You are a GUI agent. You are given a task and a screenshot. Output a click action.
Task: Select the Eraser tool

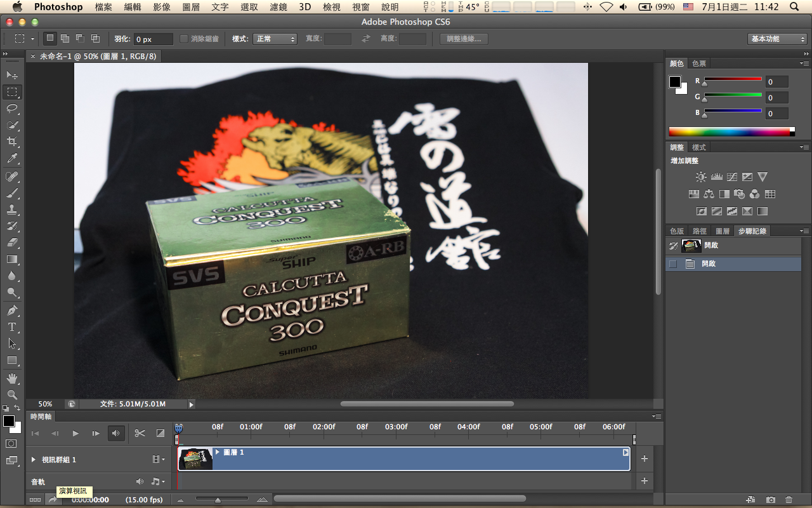(12, 242)
